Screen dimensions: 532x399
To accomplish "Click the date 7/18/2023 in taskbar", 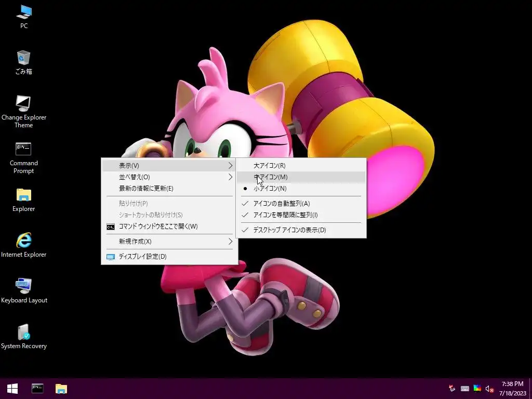I will click(x=512, y=394).
